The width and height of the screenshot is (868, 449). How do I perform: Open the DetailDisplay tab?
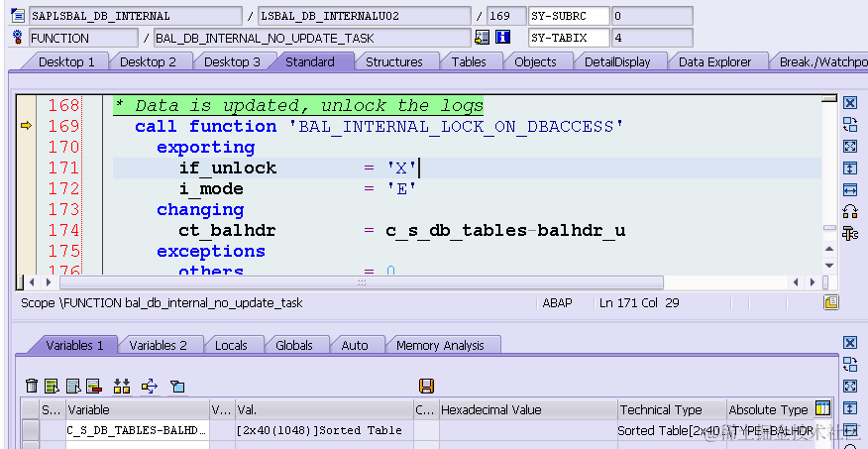click(617, 62)
